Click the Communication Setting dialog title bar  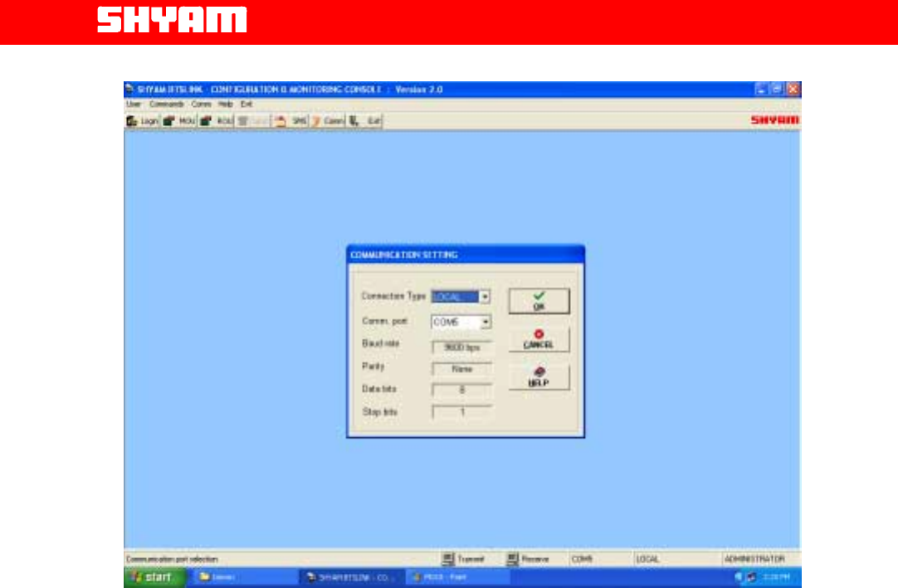(x=466, y=255)
